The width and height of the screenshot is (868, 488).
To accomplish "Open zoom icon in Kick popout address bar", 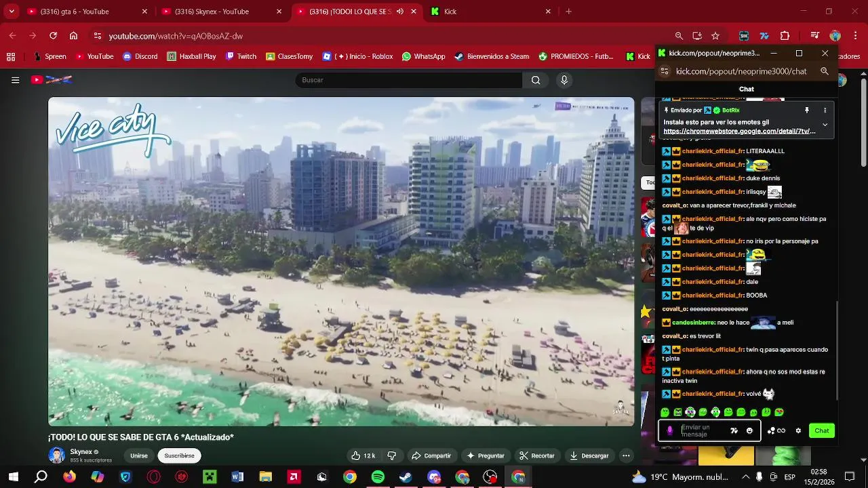I will 825,71.
